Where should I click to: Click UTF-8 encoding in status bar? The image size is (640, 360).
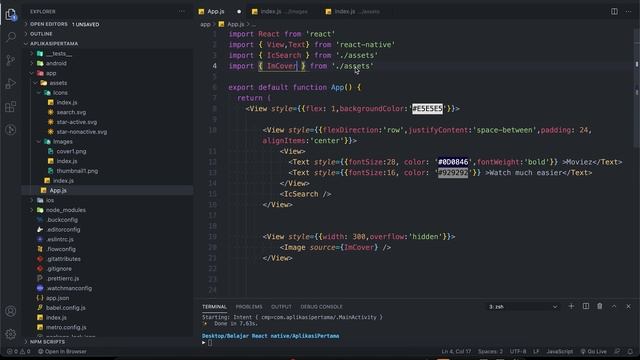(518, 351)
